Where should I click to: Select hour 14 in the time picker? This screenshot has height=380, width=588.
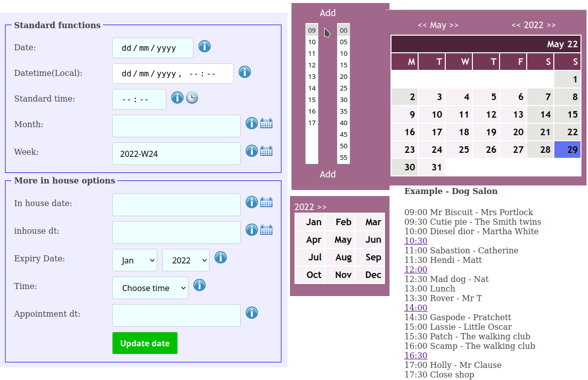tap(312, 88)
